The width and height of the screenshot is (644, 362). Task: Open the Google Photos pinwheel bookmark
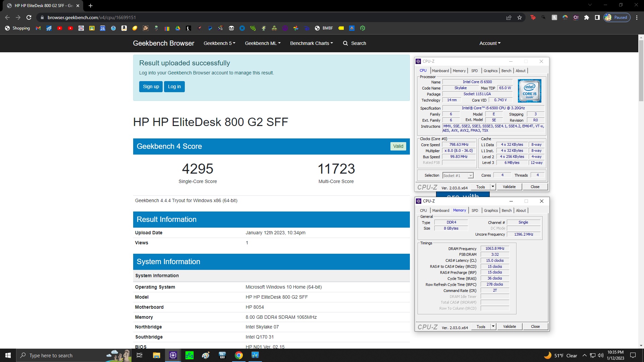click(x=296, y=28)
